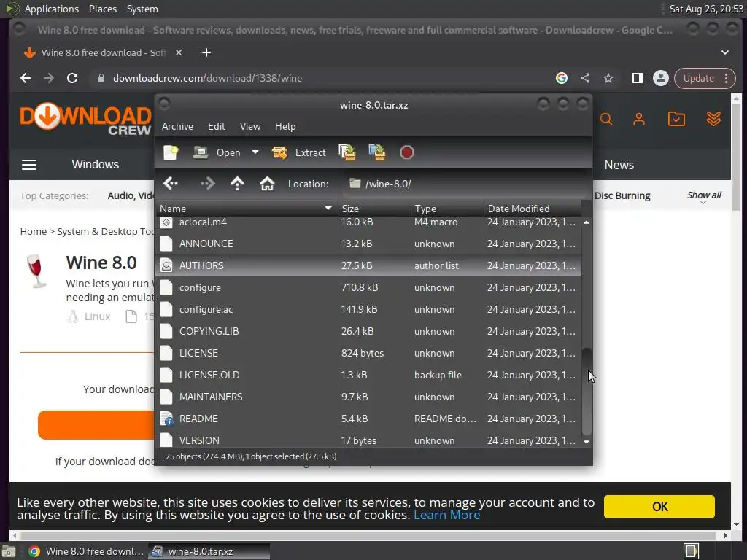Select the LICENSE file

point(368,354)
